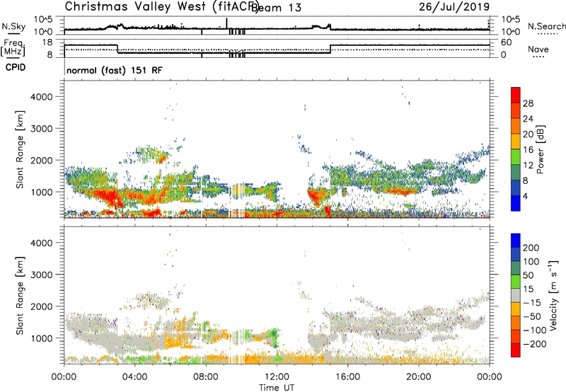Click the '16:00' time tick label

pyautogui.click(x=347, y=377)
